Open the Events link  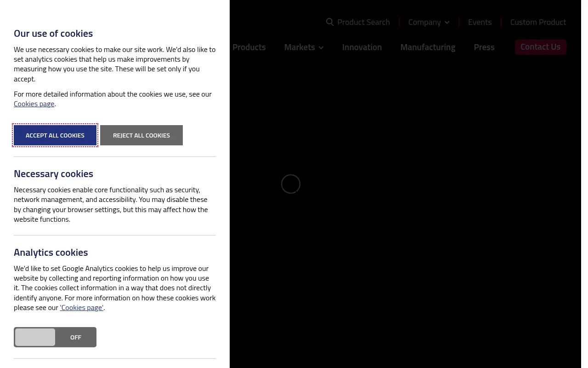480,22
